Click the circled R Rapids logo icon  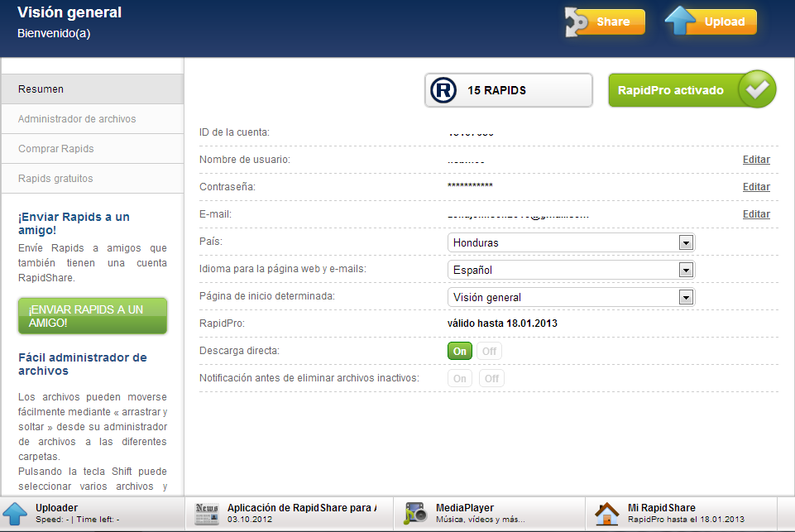pyautogui.click(x=443, y=90)
